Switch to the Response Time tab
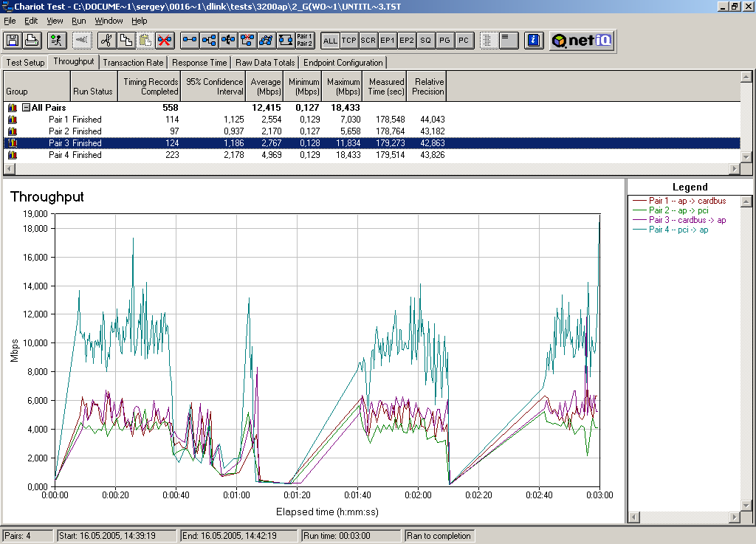Viewport: 756px width, 544px height. coord(199,63)
